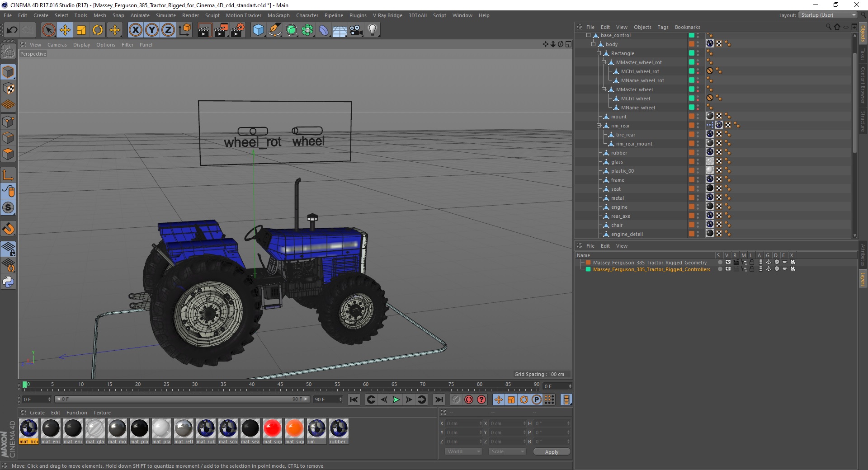
Task: Enable Polygons mode in left sidebar
Action: [x=8, y=154]
